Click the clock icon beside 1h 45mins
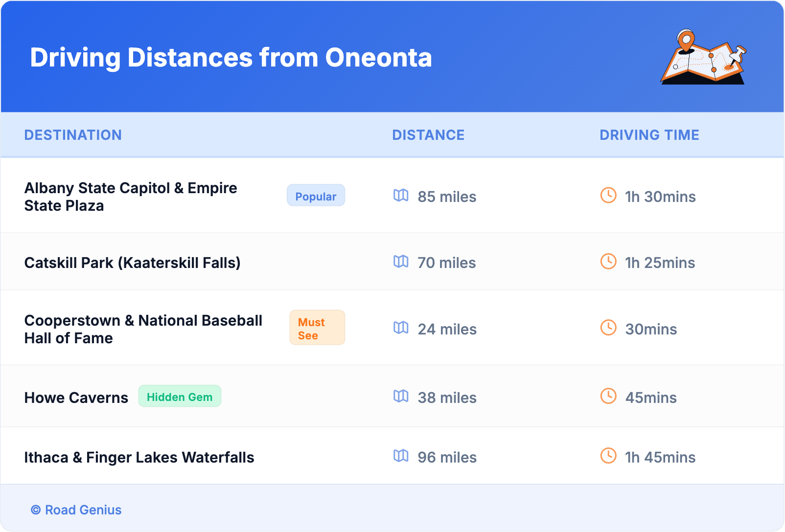This screenshot has height=532, width=785. 608,456
